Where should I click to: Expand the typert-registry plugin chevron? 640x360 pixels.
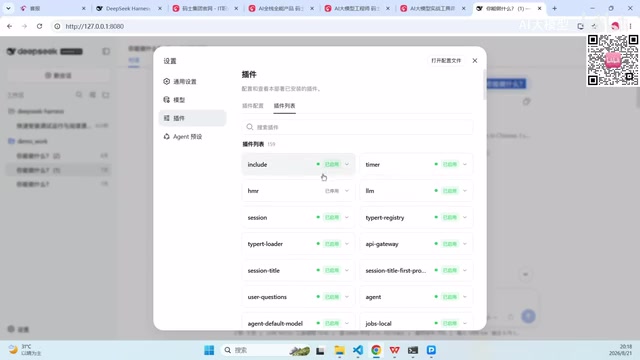coord(464,217)
